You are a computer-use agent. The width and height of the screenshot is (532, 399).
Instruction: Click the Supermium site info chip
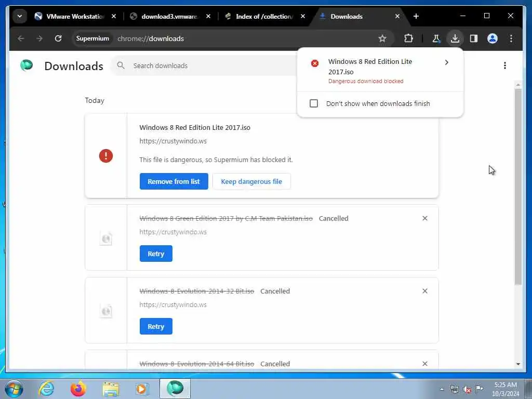[x=92, y=38]
